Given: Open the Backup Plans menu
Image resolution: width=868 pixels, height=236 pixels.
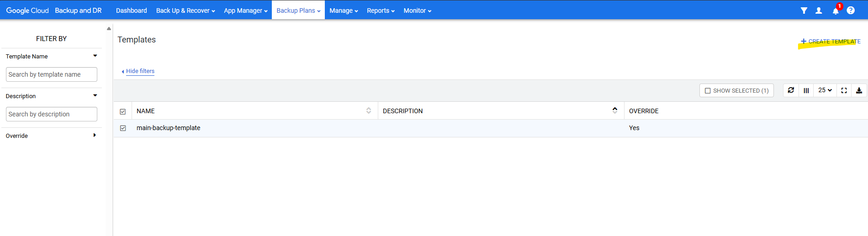Looking at the screenshot, I should (x=298, y=10).
